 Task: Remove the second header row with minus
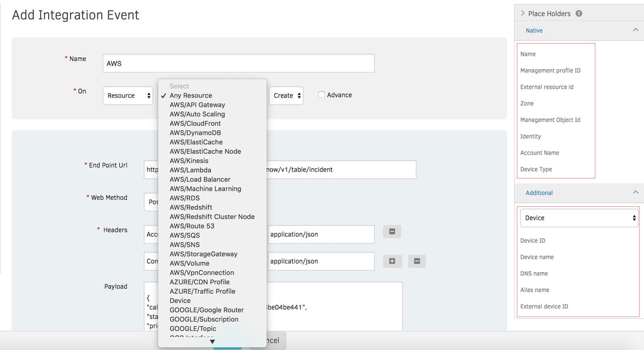[417, 261]
